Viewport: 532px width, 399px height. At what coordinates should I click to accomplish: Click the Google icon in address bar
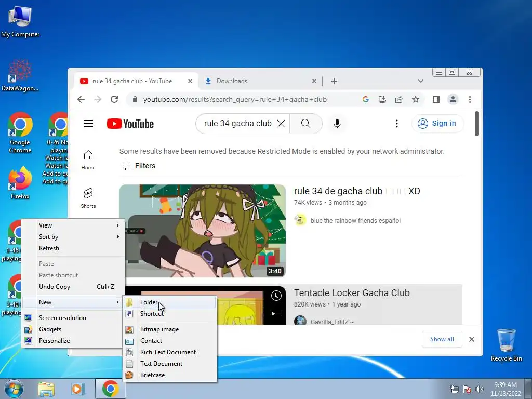(365, 99)
